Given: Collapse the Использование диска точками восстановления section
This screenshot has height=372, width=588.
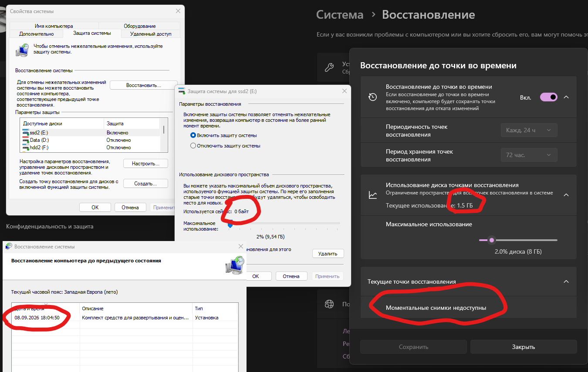Looking at the screenshot, I should click(566, 195).
